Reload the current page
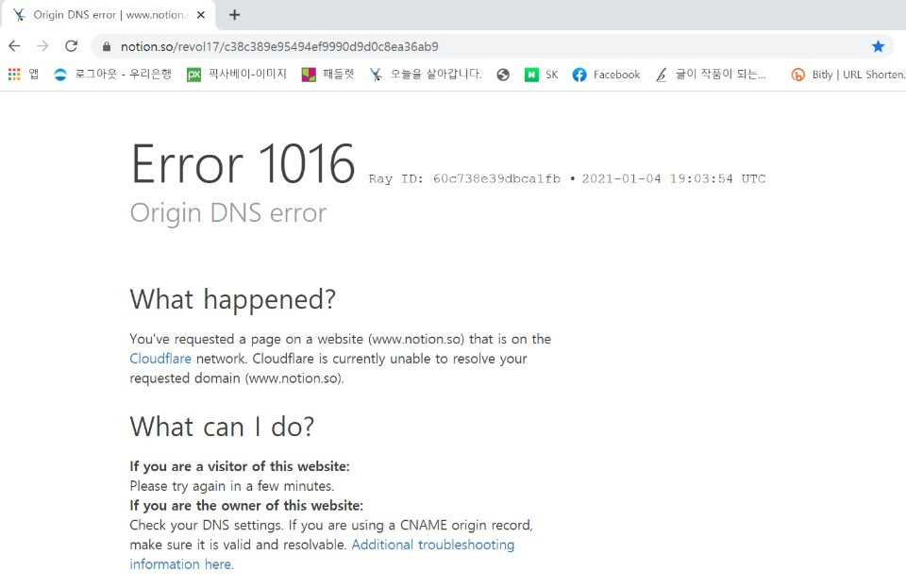This screenshot has width=906, height=588. [x=71, y=46]
